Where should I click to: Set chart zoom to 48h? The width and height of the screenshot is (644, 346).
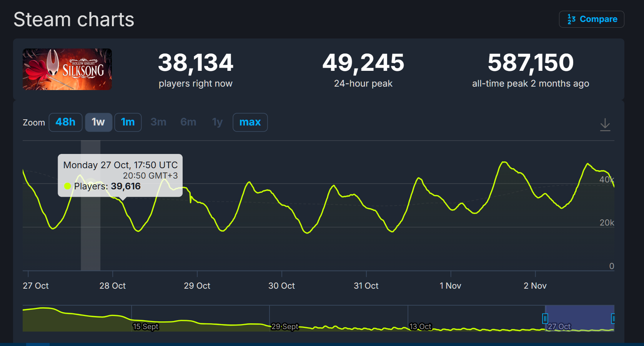pos(65,122)
